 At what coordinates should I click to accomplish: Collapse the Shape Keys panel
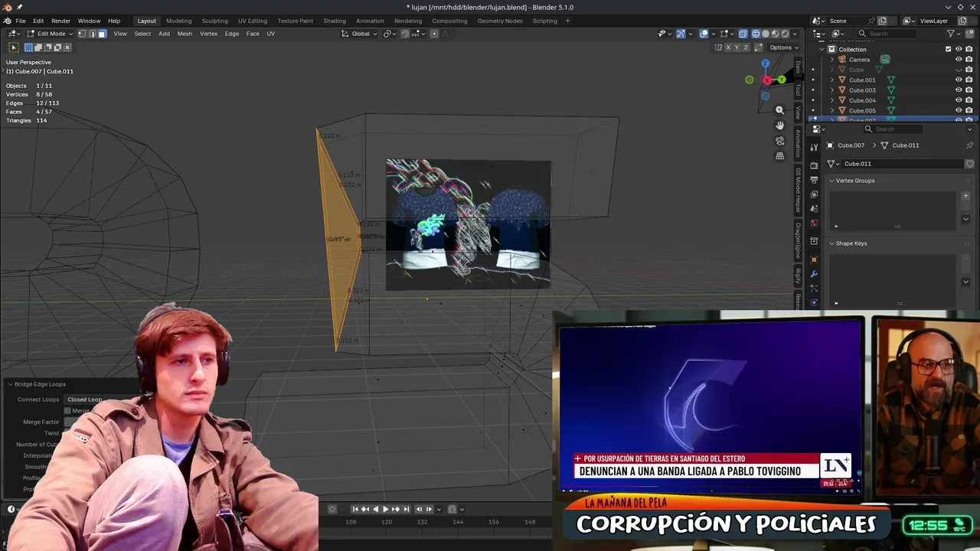point(832,243)
